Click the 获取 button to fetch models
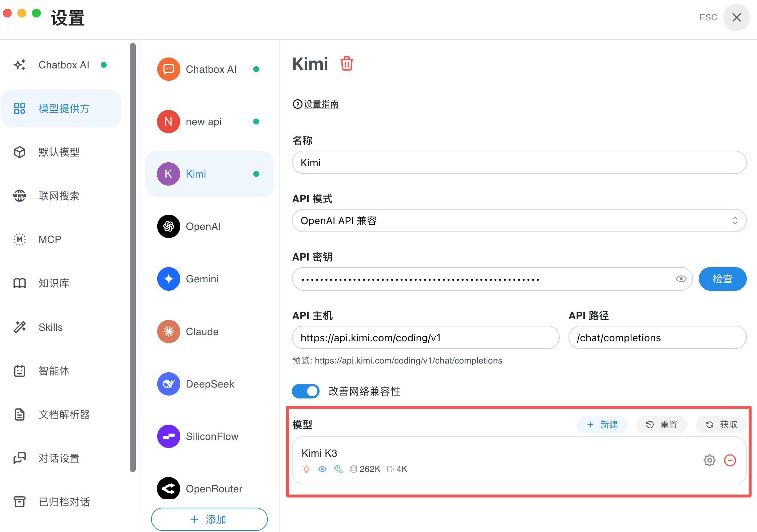 coord(721,425)
